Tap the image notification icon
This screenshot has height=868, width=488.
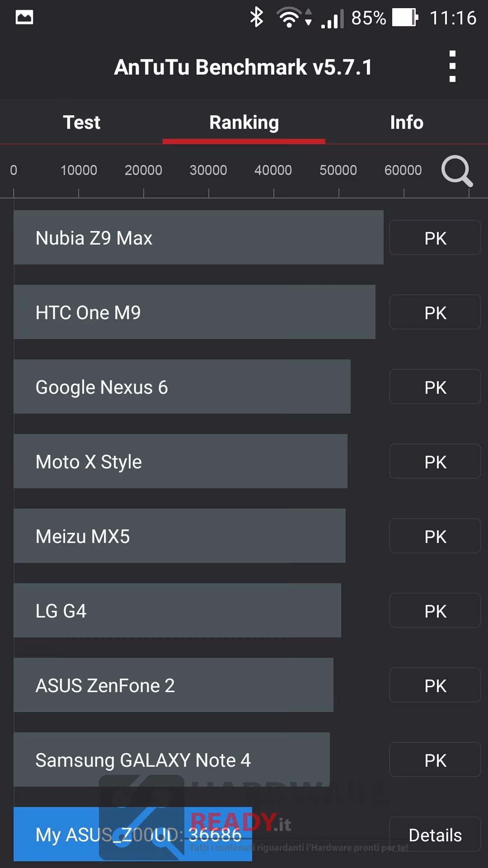pyautogui.click(x=24, y=18)
